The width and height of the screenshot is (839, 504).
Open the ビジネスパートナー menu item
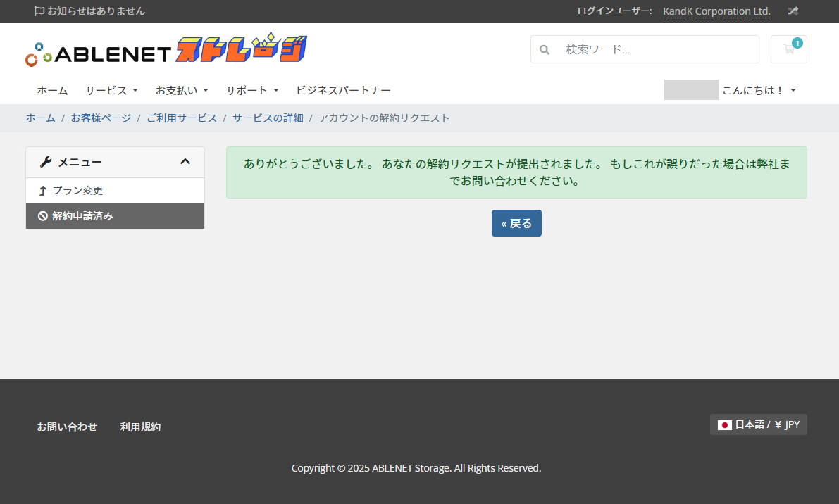point(343,90)
